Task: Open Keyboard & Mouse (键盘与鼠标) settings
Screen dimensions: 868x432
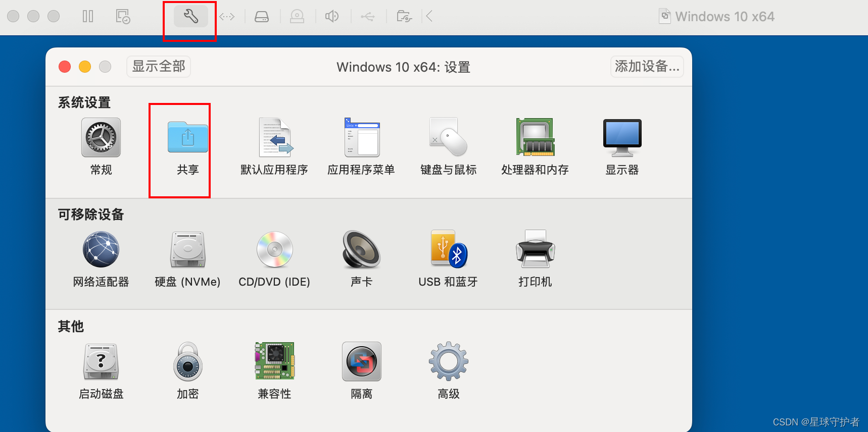Action: tap(448, 146)
